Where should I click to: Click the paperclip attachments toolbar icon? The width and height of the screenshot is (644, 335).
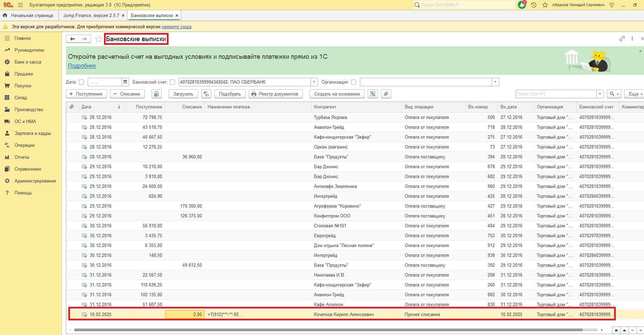(386, 94)
